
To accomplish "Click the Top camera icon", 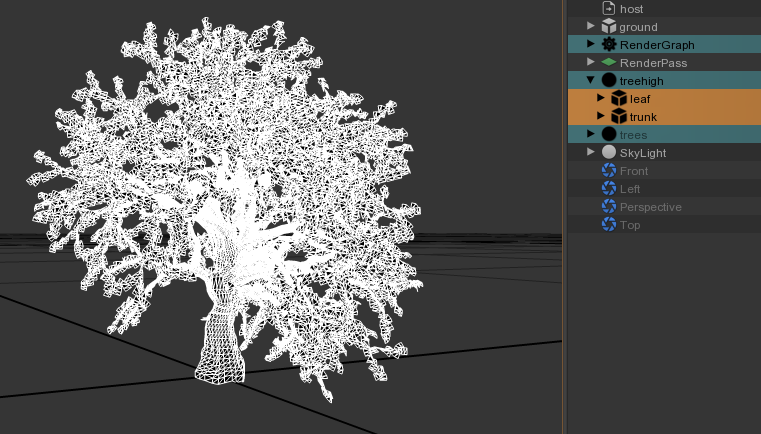I will (x=608, y=225).
